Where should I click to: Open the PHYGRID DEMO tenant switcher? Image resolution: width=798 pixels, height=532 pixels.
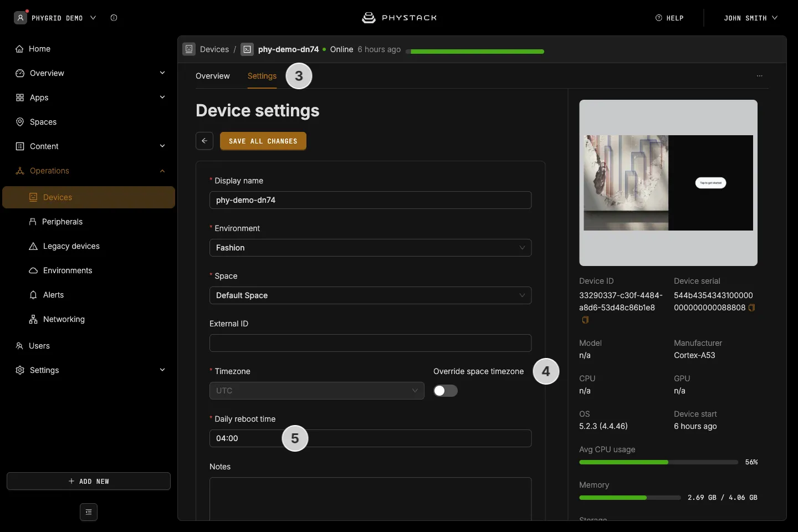pyautogui.click(x=55, y=18)
